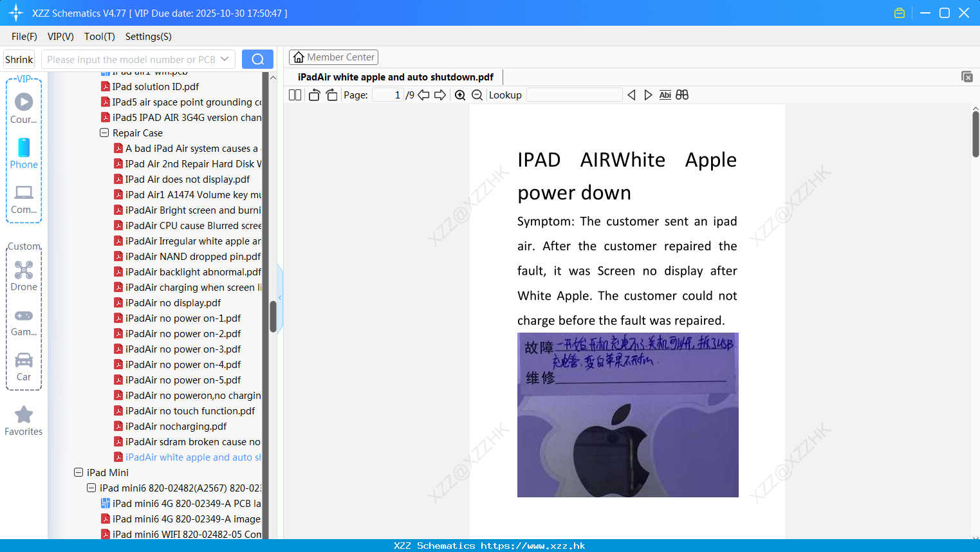Rotate the page clockwise
This screenshot has width=980, height=552.
(x=331, y=95)
